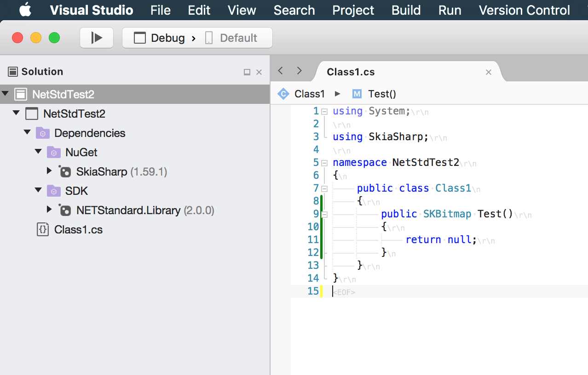588x375 pixels.
Task: Click the Run button in the toolbar
Action: click(x=96, y=38)
